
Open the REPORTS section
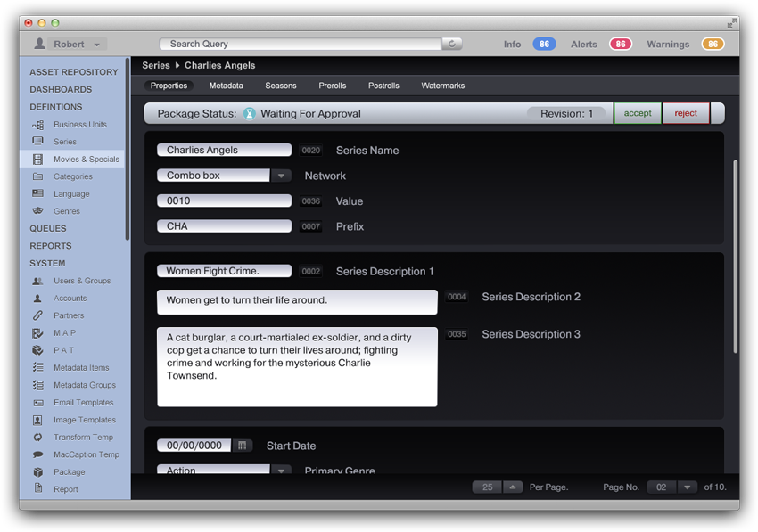[x=50, y=246]
